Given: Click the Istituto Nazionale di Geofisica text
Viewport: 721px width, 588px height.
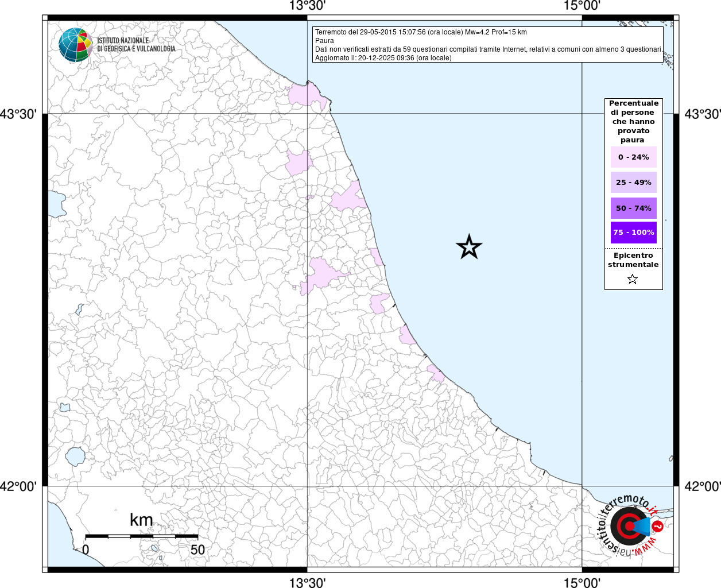Looking at the screenshot, I should coord(136,45).
